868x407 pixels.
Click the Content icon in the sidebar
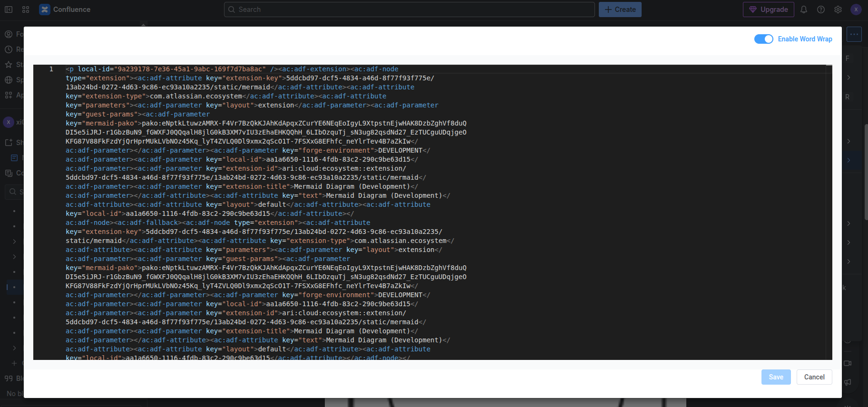click(x=9, y=173)
